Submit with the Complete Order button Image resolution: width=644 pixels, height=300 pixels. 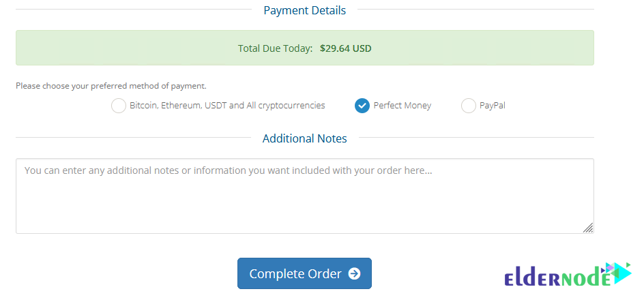[x=304, y=273]
